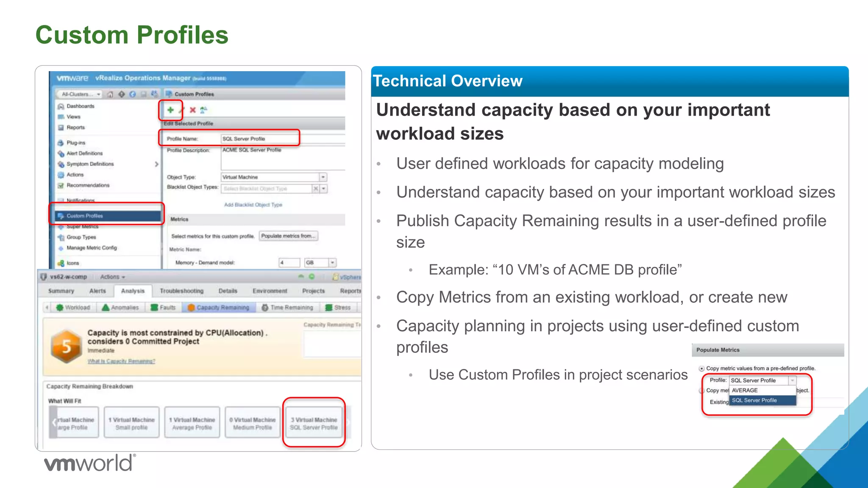Open Plug-ins in the left sidebar

point(72,143)
